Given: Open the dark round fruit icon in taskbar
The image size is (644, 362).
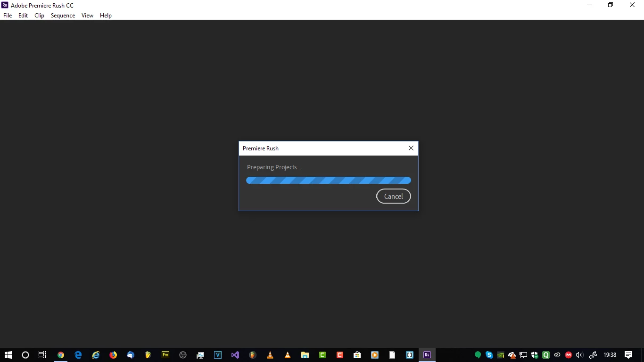Looking at the screenshot, I should (253, 355).
